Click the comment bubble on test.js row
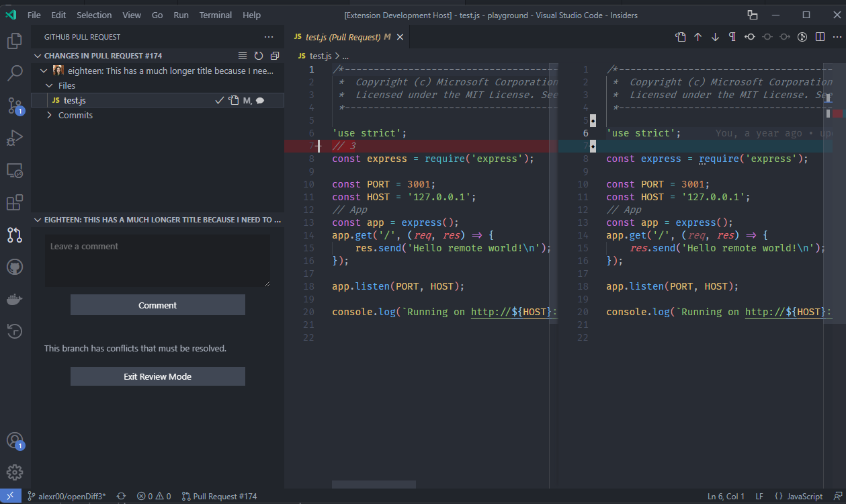Viewport: 846px width, 504px height. pos(260,101)
